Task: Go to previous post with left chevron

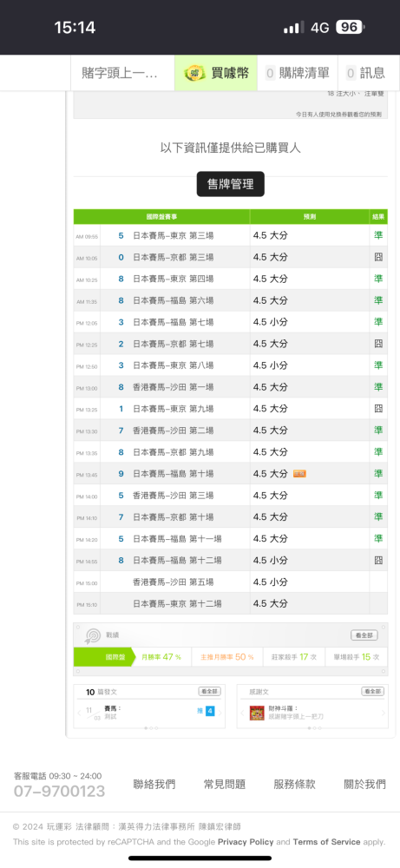Action: [x=79, y=713]
